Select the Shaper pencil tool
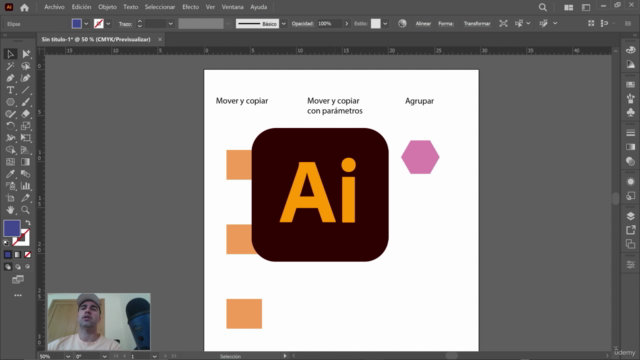Screen dimensions: 640x360 coord(10,114)
